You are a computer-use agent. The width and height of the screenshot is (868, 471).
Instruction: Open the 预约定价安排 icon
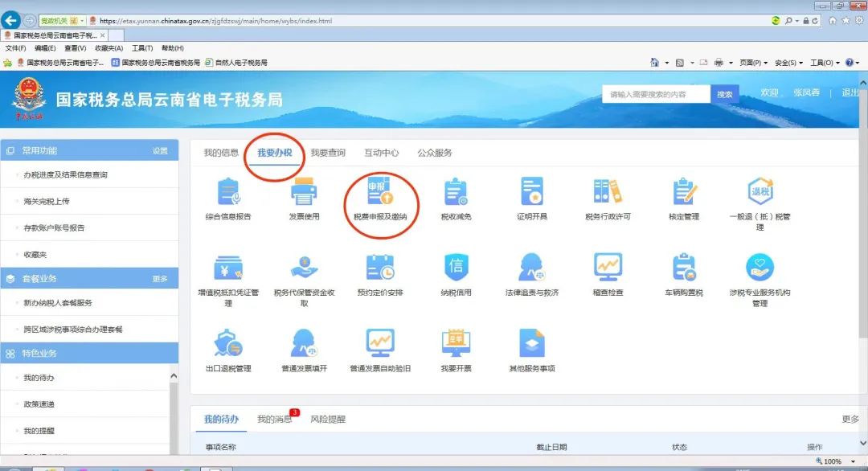coord(380,268)
